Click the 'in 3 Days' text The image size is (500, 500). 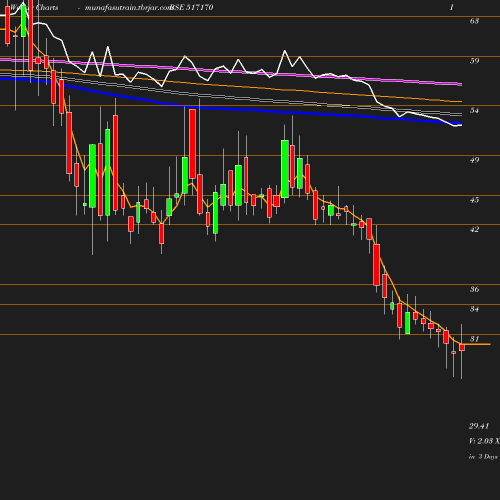point(483,456)
